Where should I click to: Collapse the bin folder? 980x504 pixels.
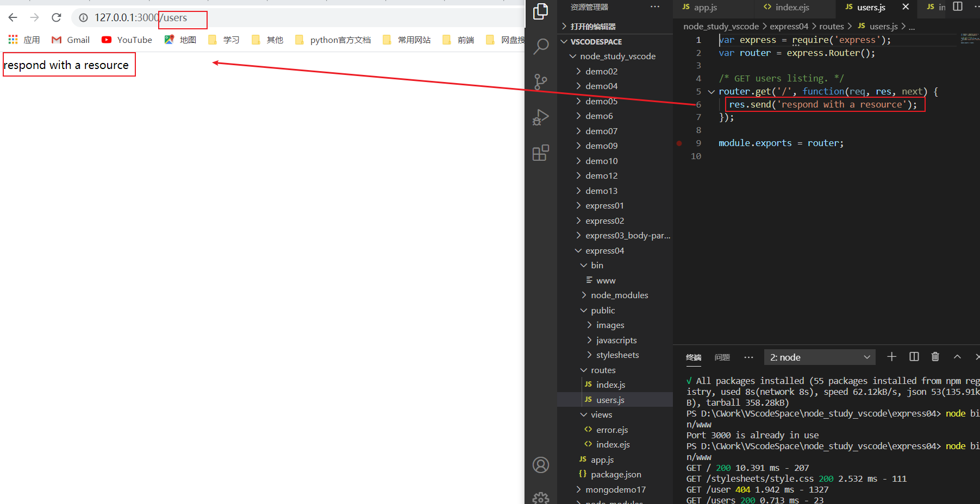tap(615, 265)
